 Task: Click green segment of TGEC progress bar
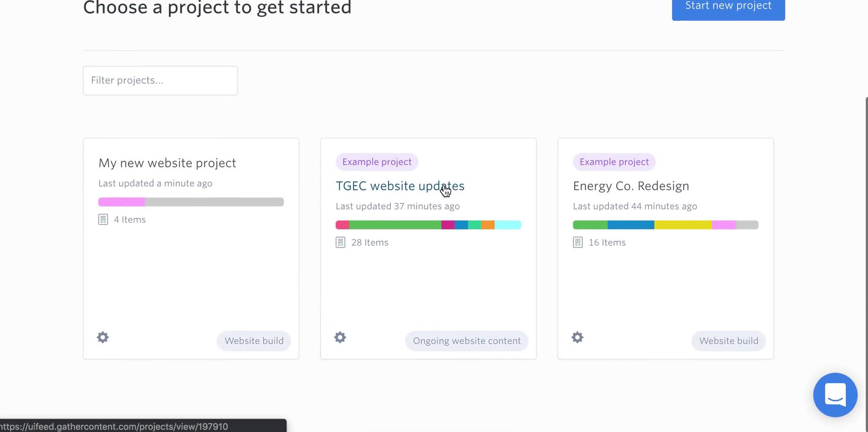pyautogui.click(x=395, y=225)
